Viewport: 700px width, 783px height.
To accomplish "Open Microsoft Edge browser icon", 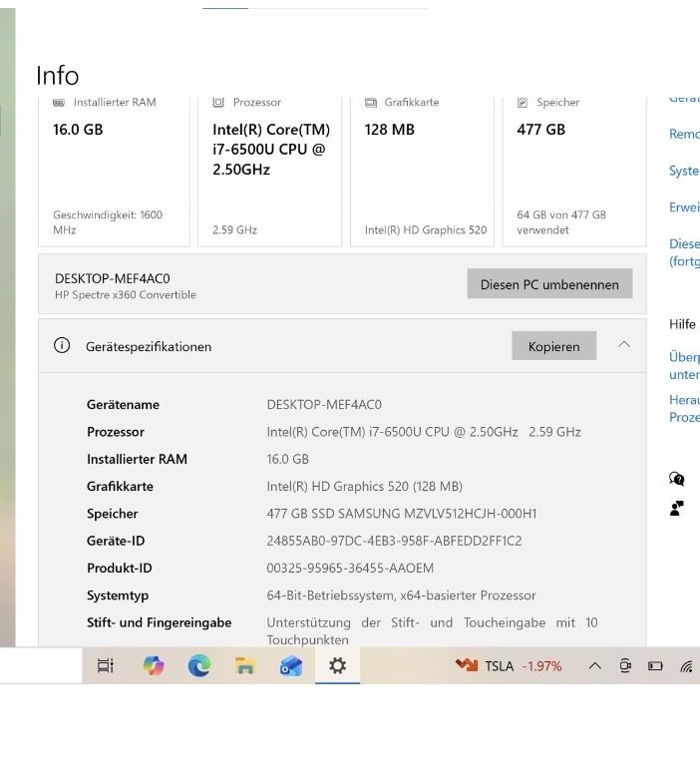I will [199, 665].
